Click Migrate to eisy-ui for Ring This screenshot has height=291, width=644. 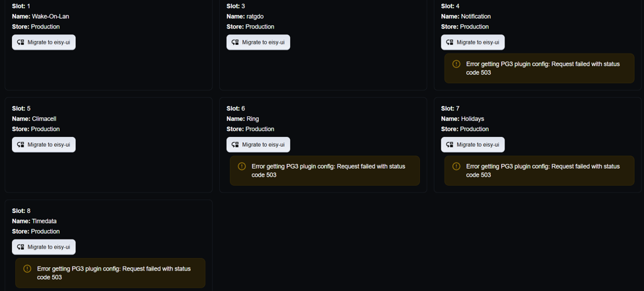click(258, 145)
